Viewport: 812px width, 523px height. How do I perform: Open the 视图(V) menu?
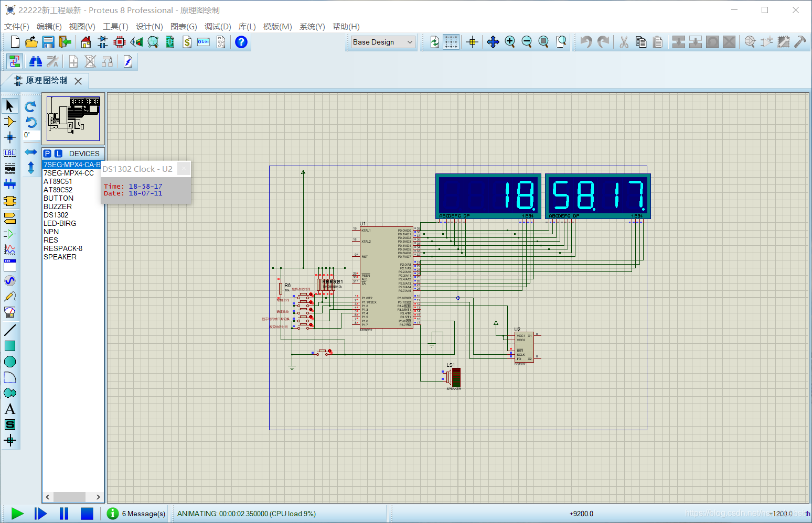click(x=82, y=27)
